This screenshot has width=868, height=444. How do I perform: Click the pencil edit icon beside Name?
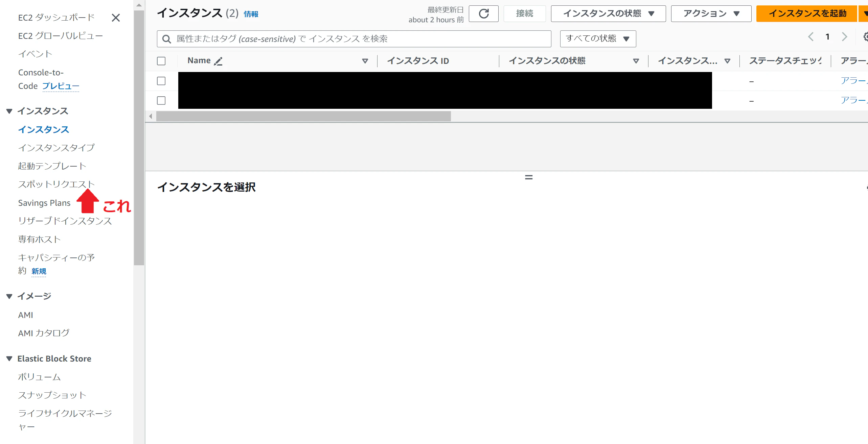[x=218, y=61]
